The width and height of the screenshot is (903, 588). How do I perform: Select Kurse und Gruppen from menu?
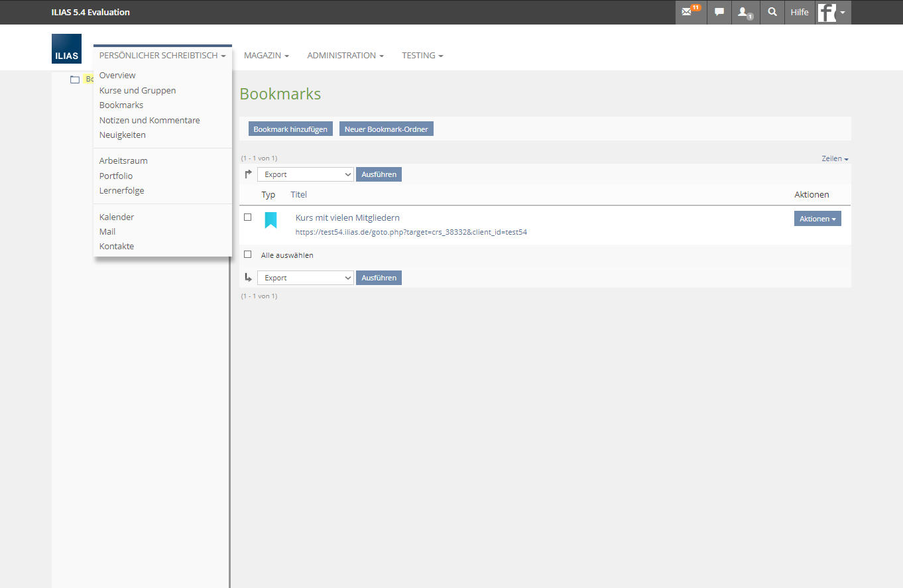(x=137, y=90)
